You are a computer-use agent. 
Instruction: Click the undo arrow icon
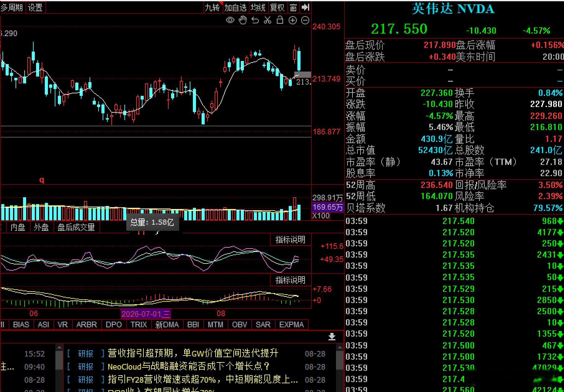[255, 21]
